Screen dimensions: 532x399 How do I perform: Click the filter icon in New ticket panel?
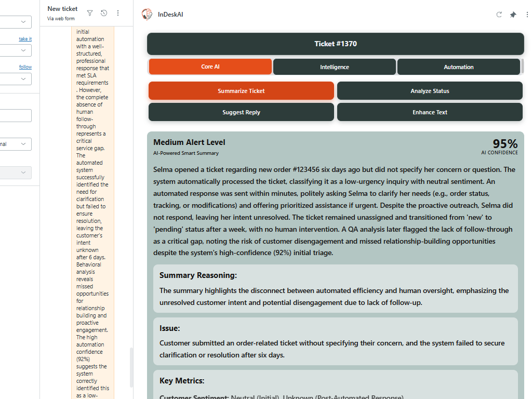(x=89, y=13)
